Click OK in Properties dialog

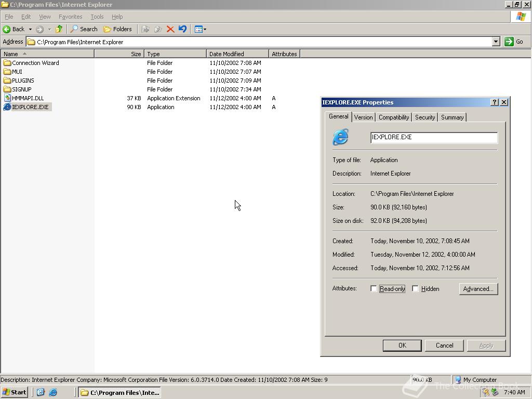coord(402,345)
